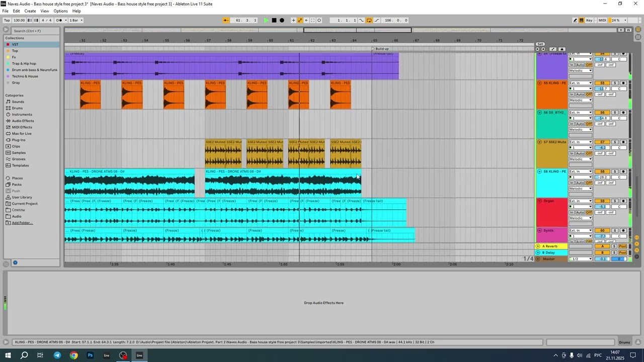Jump to previous locator arrow

[x=537, y=49]
